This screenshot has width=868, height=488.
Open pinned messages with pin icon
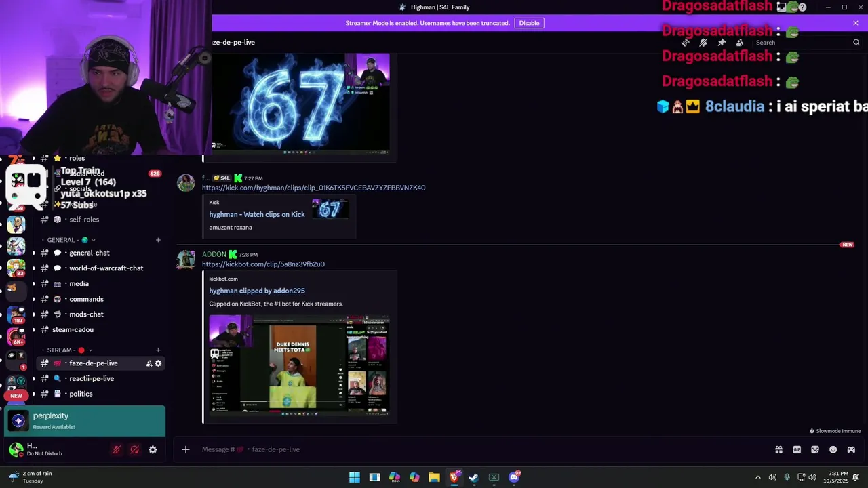[722, 42]
